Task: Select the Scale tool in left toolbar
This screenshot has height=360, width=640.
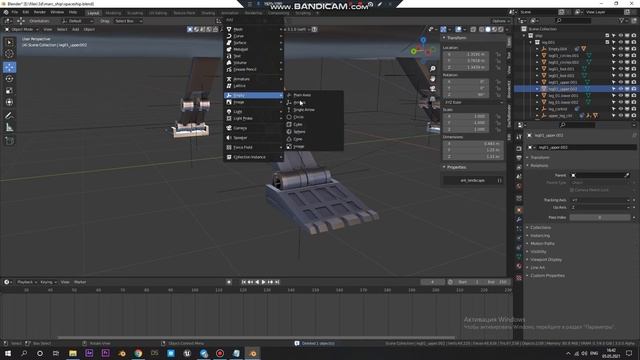Action: point(9,91)
